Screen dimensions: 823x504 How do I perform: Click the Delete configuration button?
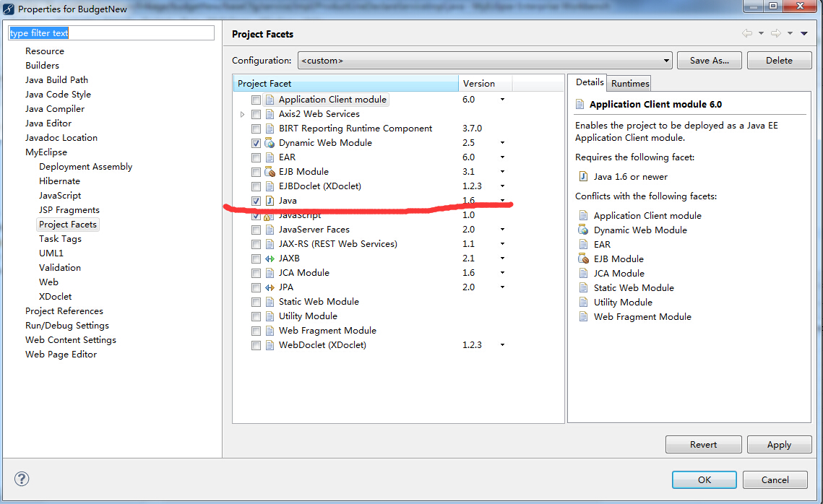tap(779, 61)
